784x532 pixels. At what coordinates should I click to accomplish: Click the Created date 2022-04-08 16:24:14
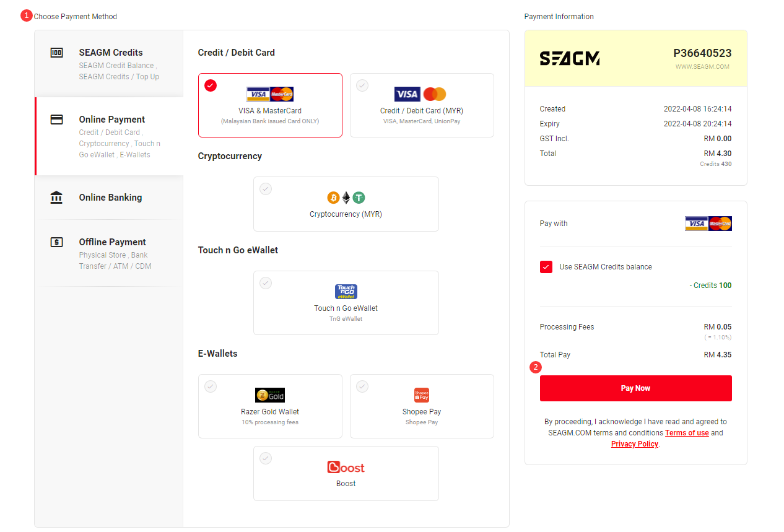[697, 109]
